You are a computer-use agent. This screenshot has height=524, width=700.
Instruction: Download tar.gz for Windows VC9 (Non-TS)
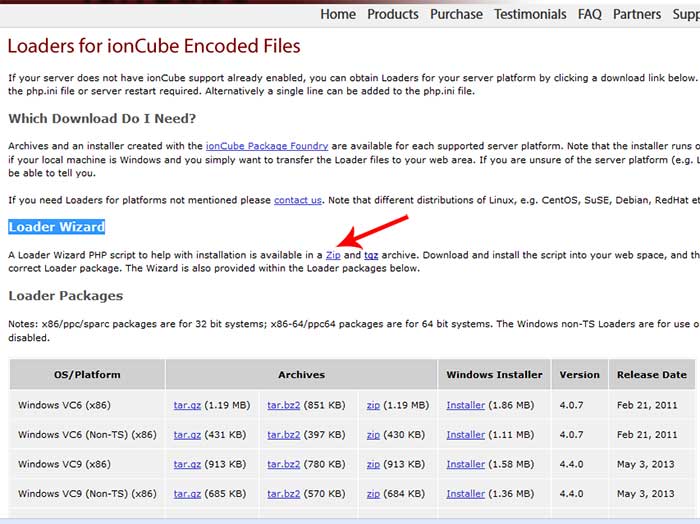coord(187,494)
